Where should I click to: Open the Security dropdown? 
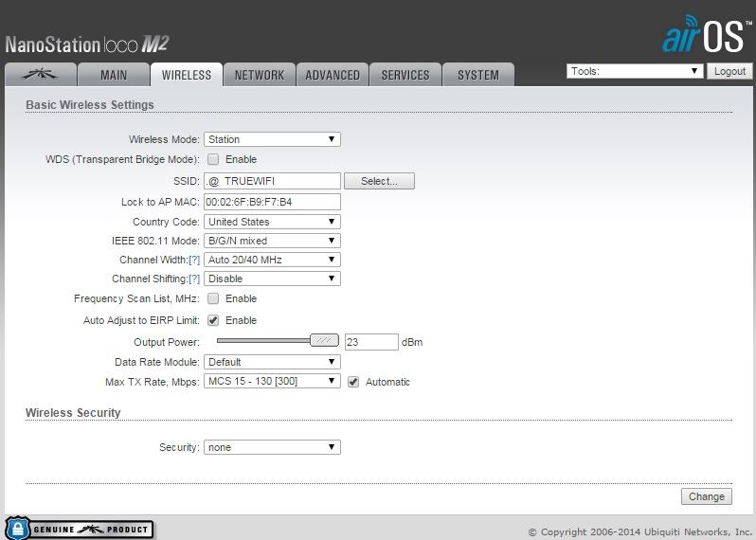tap(272, 447)
